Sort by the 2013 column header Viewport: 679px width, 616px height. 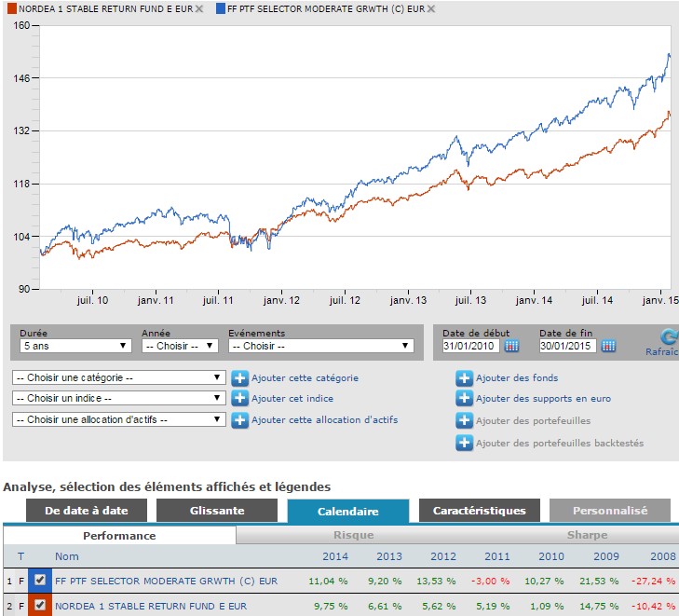(x=389, y=556)
